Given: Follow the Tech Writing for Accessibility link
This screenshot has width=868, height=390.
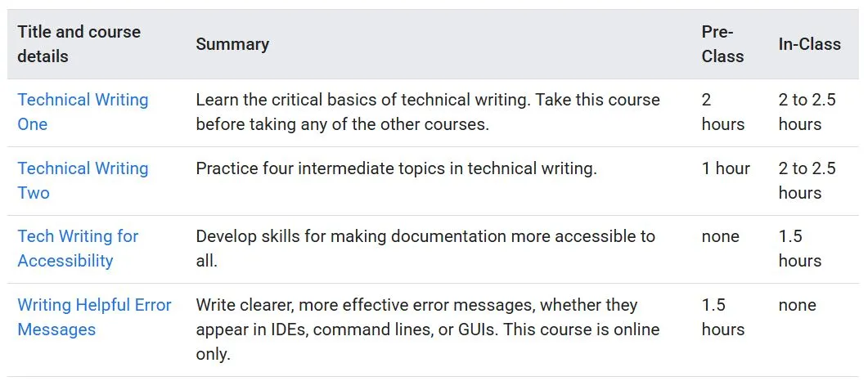Looking at the screenshot, I should point(78,249).
